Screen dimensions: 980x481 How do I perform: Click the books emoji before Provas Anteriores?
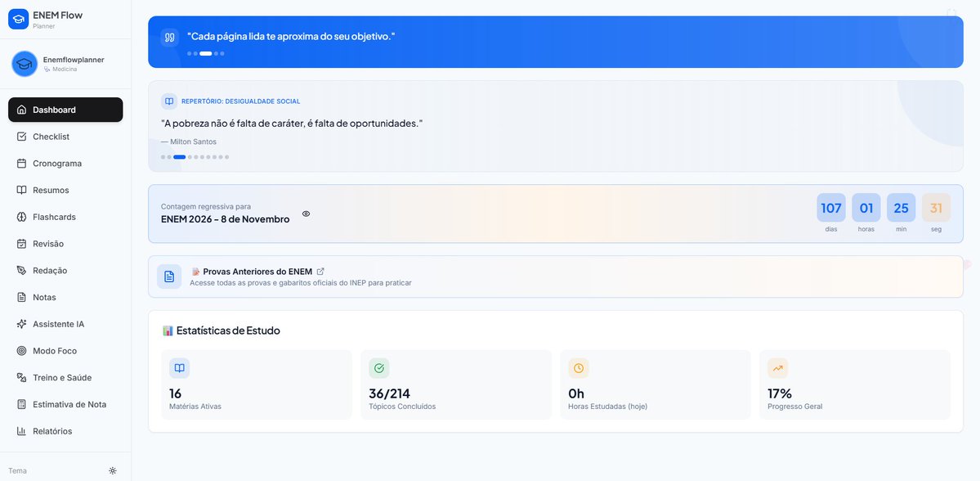coord(195,272)
